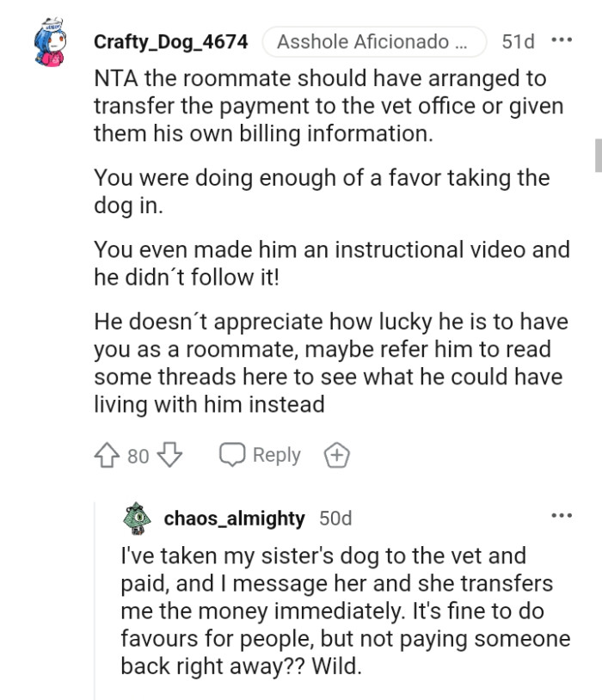The image size is (602, 700).
Task: Open the overflow menu on the top comment
Action: tap(563, 39)
